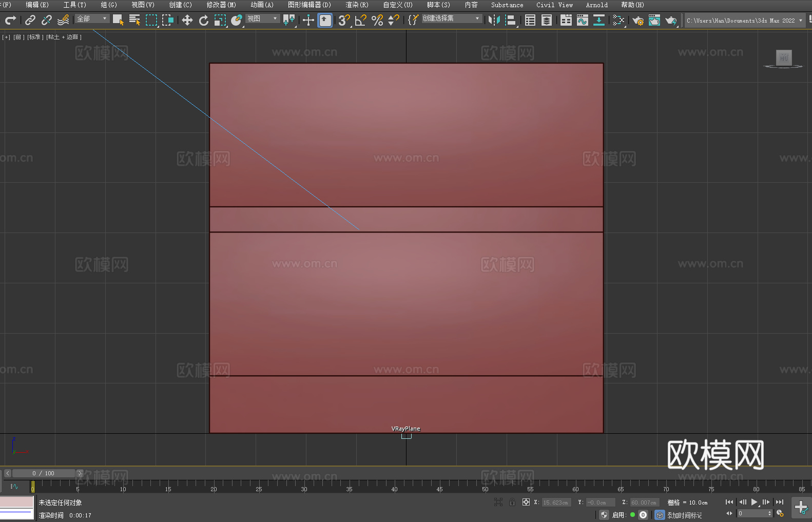
Task: Click 添加时间标记 add time tag
Action: [x=684, y=515]
